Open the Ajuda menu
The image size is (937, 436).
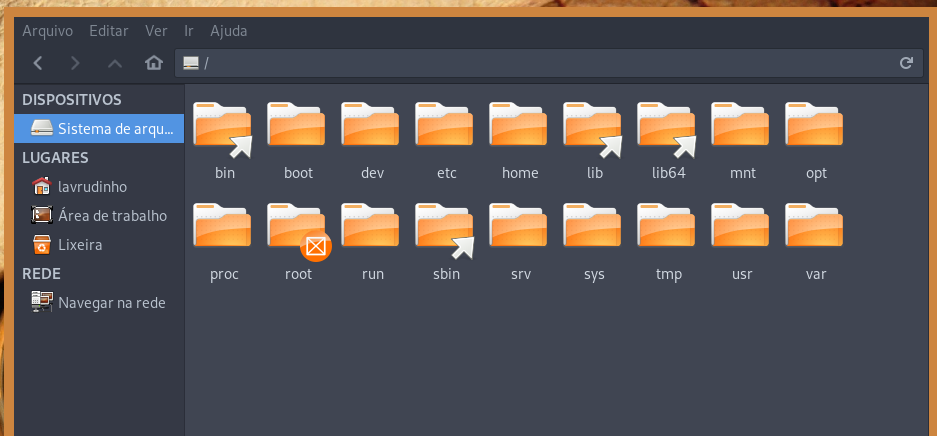(x=228, y=31)
